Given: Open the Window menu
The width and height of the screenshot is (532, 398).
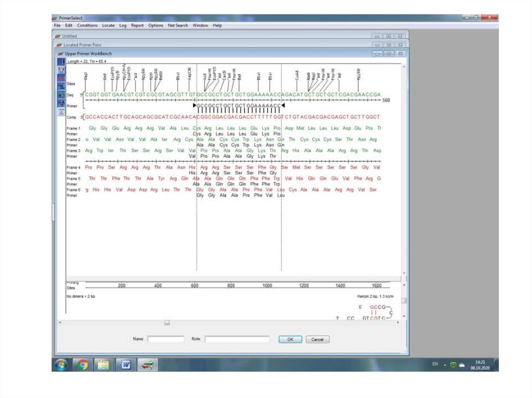Looking at the screenshot, I should click(201, 25).
